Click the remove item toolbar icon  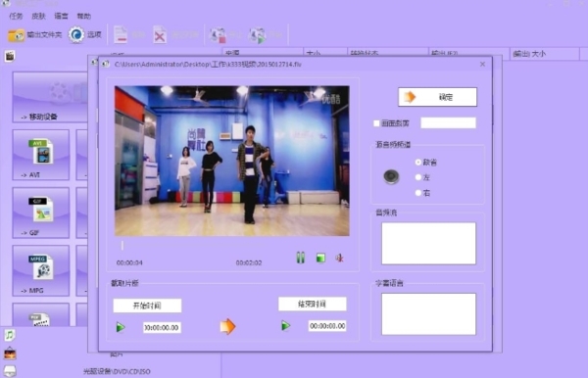tap(121, 35)
